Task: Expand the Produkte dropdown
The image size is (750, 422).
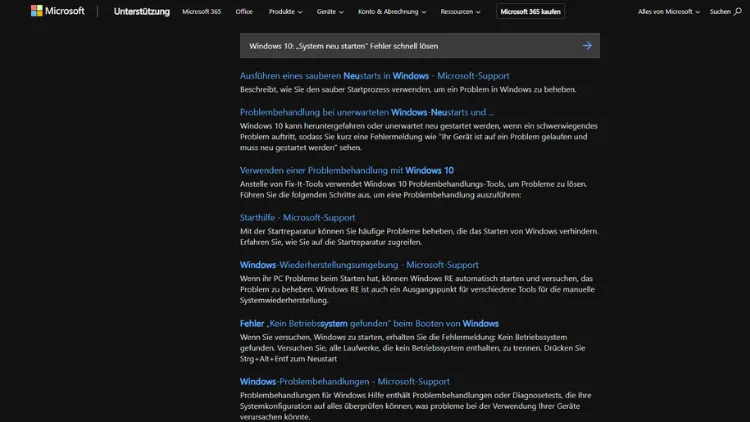Action: [x=285, y=11]
